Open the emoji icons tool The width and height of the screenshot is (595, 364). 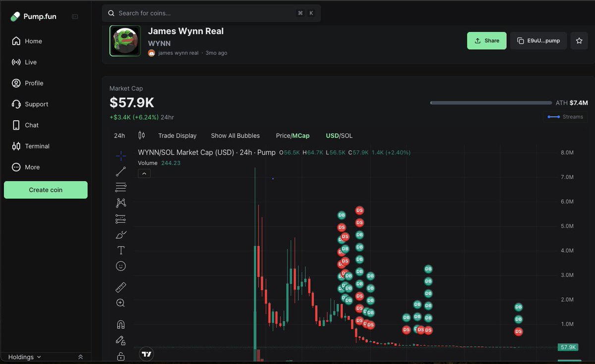click(120, 266)
